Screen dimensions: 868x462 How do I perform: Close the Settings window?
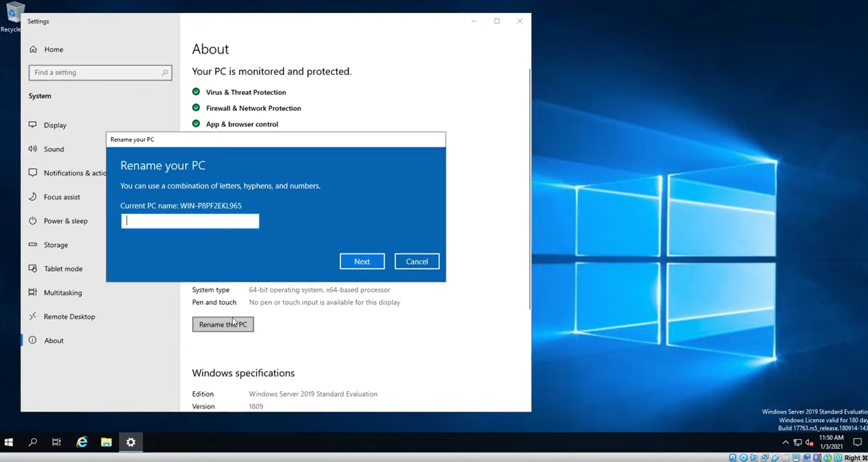pos(520,21)
